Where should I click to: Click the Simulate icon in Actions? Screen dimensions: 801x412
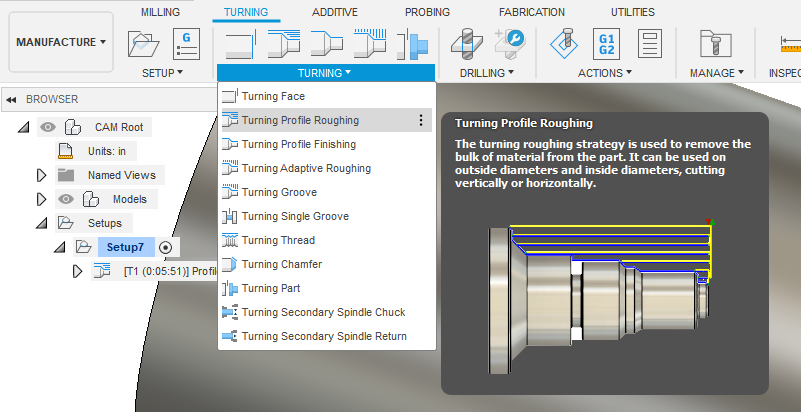pos(564,43)
